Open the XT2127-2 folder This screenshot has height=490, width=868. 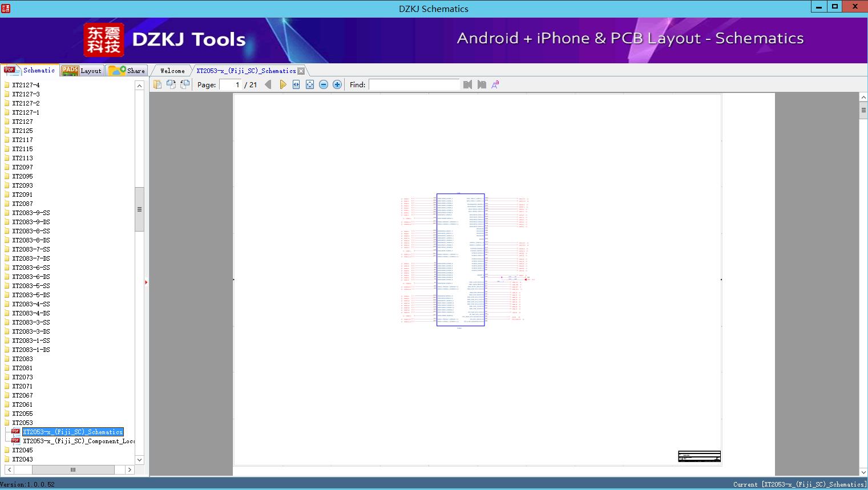26,103
